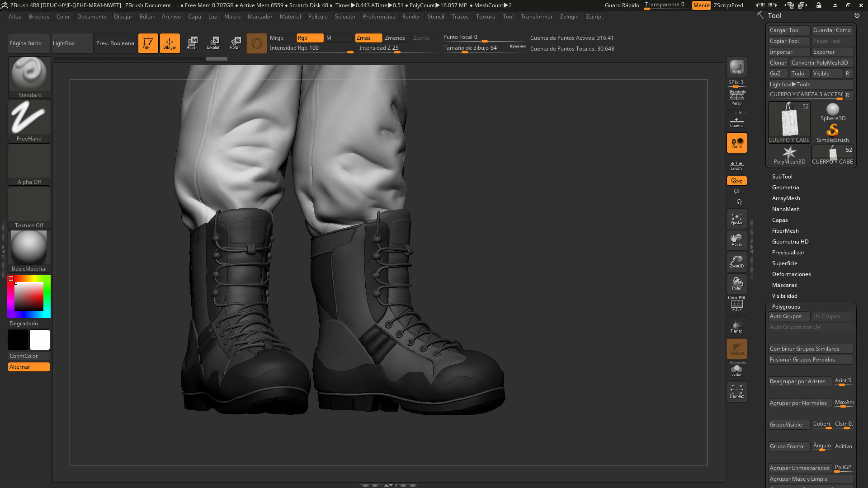
Task: Click the Agrupar por Normales button
Action: [x=800, y=403]
